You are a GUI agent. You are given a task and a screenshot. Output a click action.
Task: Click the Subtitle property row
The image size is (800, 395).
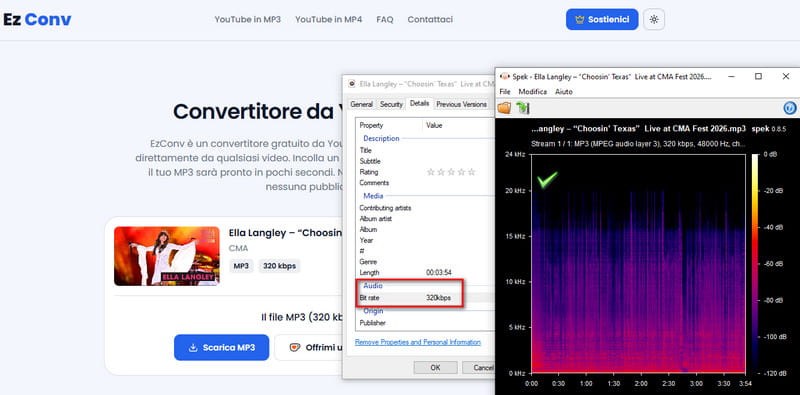tap(425, 161)
